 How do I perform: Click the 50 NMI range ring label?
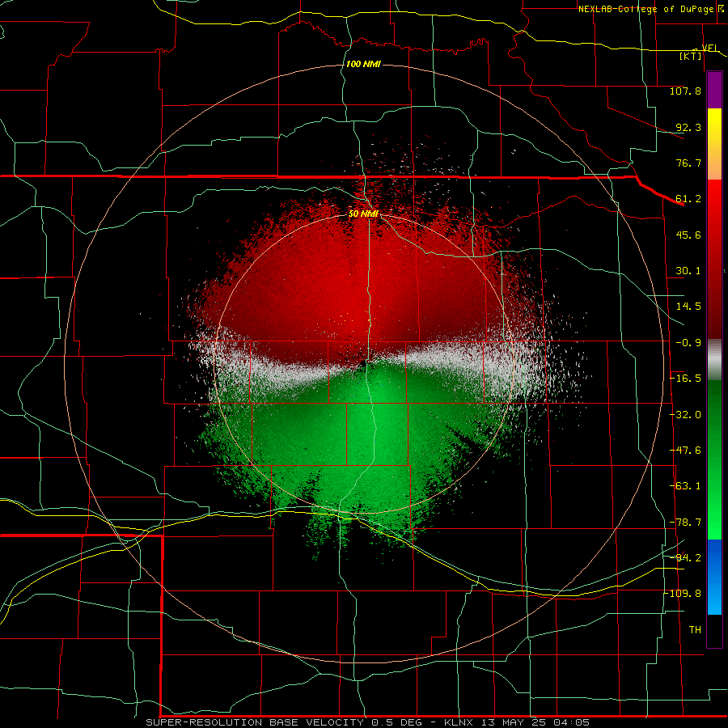[363, 214]
